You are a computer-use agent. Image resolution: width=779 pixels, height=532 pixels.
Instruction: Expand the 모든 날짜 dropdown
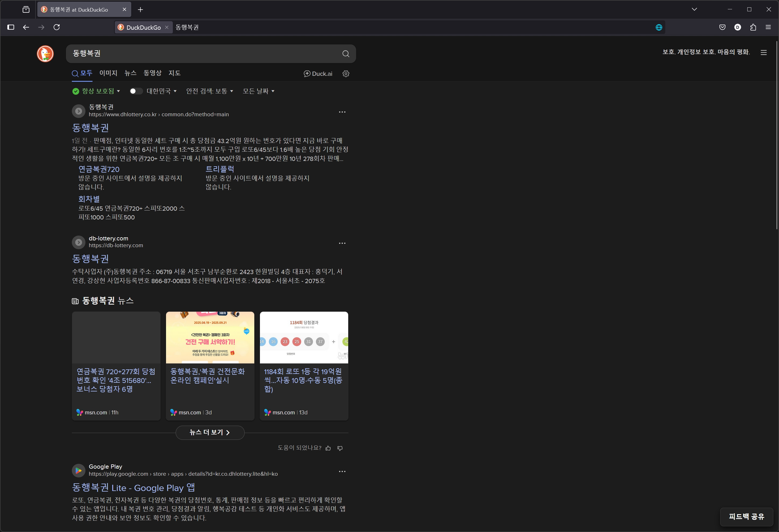[x=259, y=91]
